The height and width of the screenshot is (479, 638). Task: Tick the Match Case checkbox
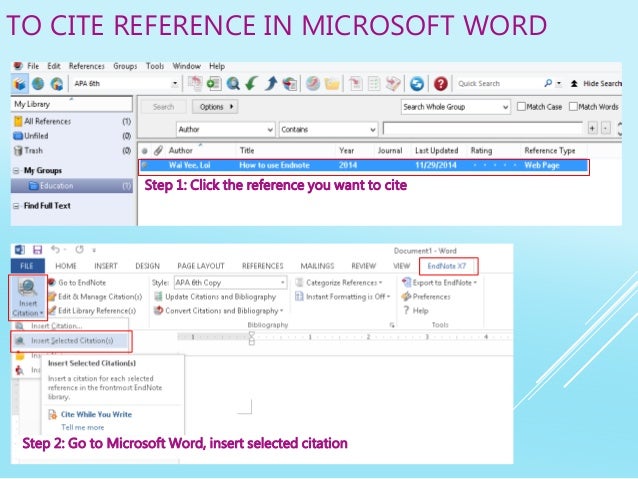point(521,107)
